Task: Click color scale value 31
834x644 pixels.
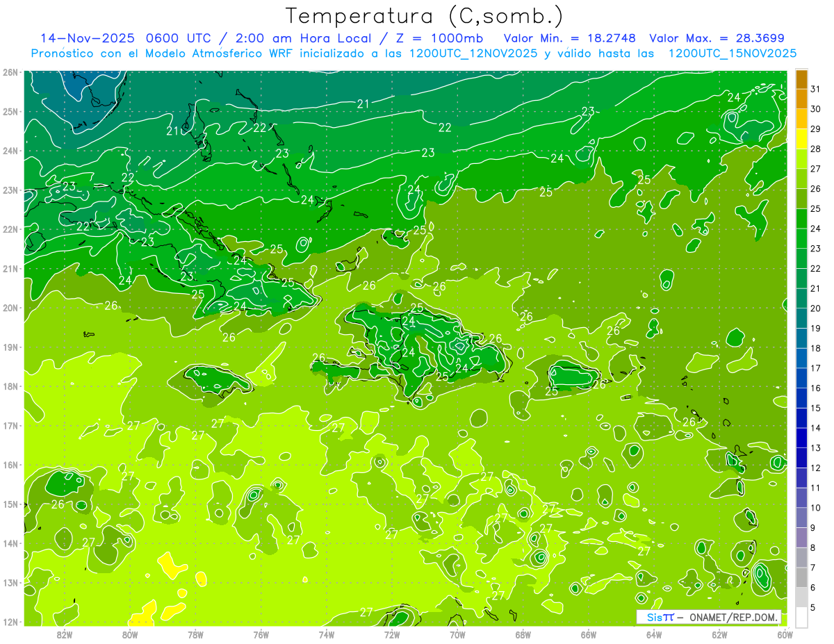Action: pos(815,90)
